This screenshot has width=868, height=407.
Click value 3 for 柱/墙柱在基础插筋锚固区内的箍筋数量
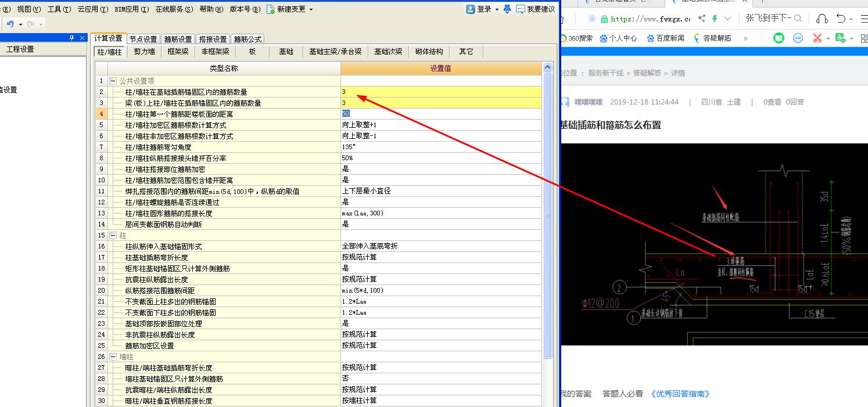pyautogui.click(x=441, y=92)
